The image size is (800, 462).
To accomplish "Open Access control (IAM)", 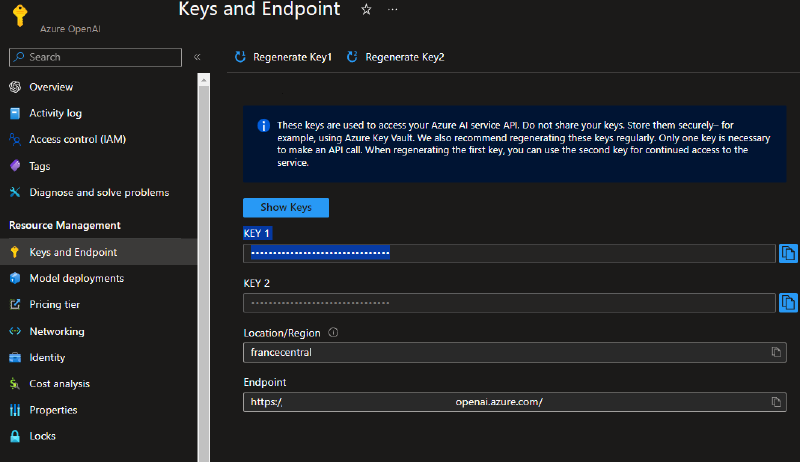I will 77,139.
